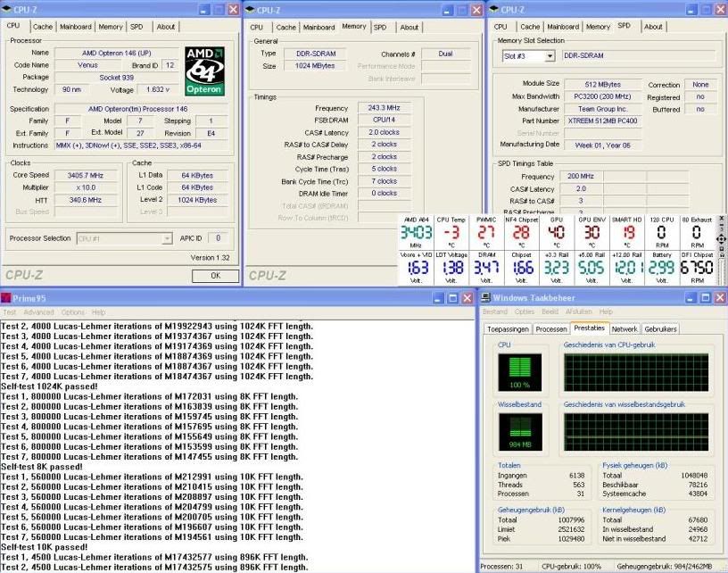728x573 pixels.
Task: Click the GPU ENV temperature tile
Action: (592, 232)
